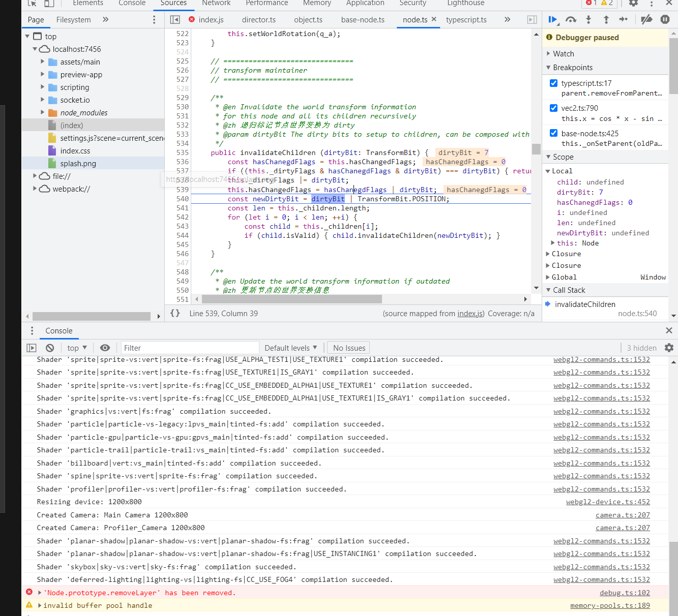Expand the node_modules folder
This screenshot has width=678, height=616.
[x=43, y=112]
